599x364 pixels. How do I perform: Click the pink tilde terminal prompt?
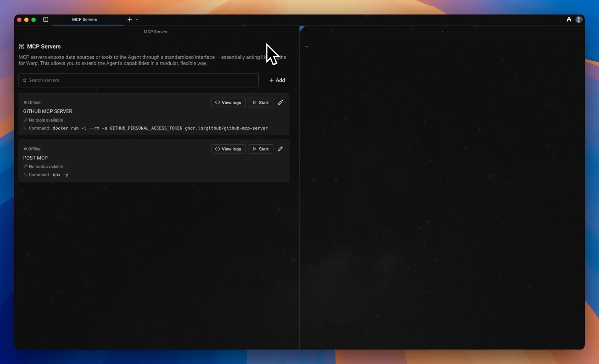307,47
